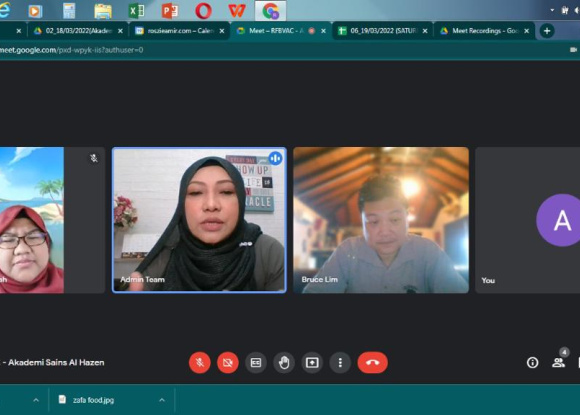580x415 pixels.
Task: Turn on the camera button
Action: pos(228,362)
